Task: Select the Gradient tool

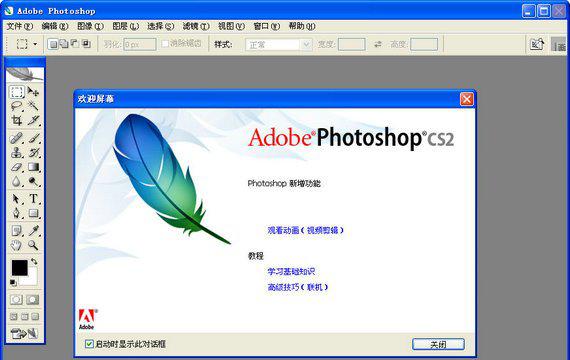Action: 33,167
